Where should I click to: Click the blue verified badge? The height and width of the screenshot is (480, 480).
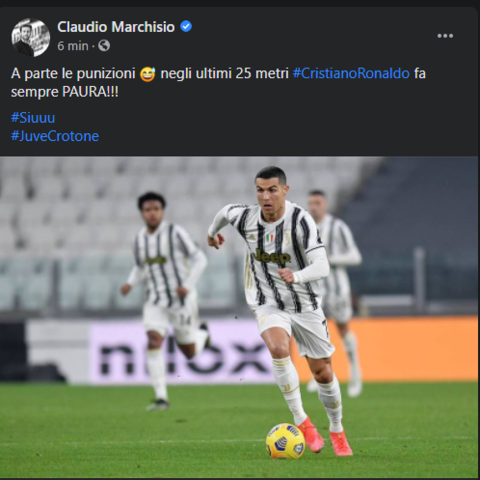pyautogui.click(x=186, y=26)
